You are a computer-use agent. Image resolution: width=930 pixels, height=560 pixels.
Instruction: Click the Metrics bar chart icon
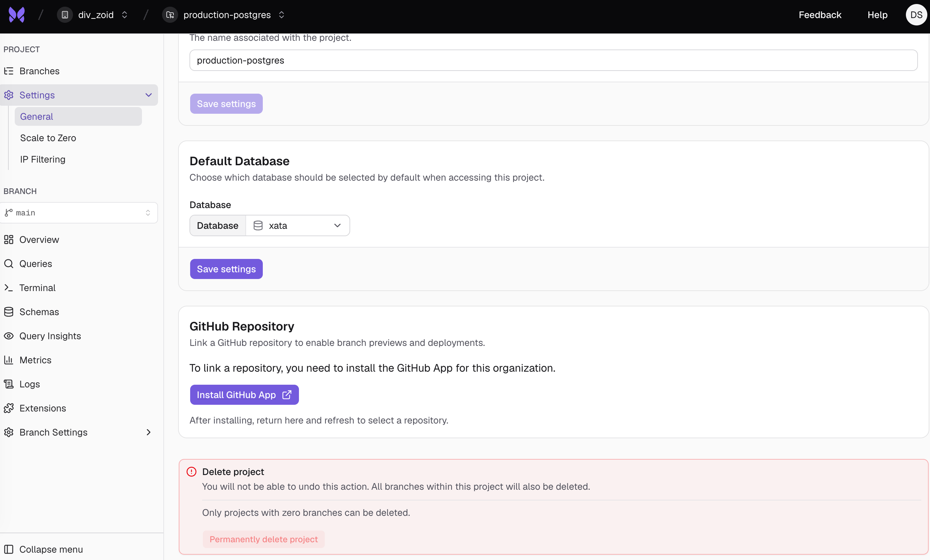pos(9,360)
